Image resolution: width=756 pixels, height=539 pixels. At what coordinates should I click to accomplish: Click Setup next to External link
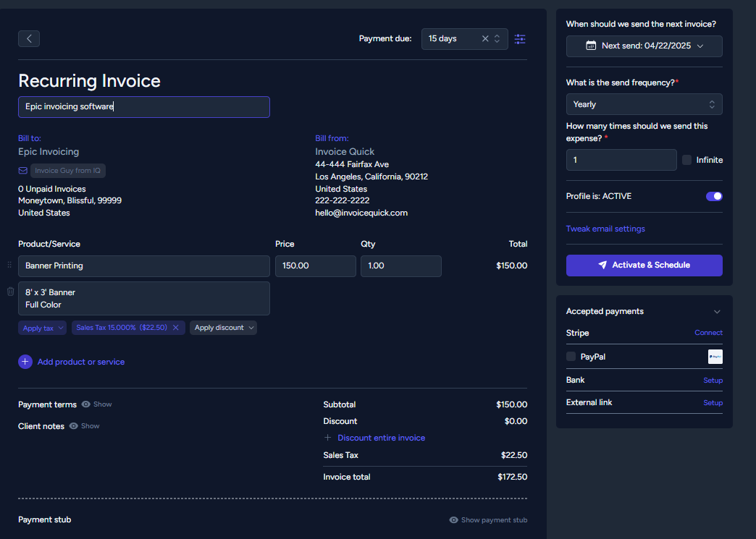coord(713,403)
